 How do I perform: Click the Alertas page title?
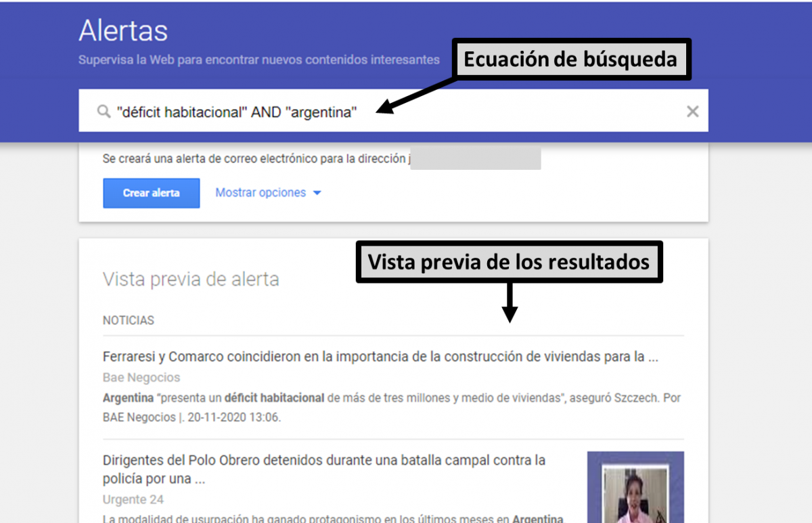(x=123, y=31)
